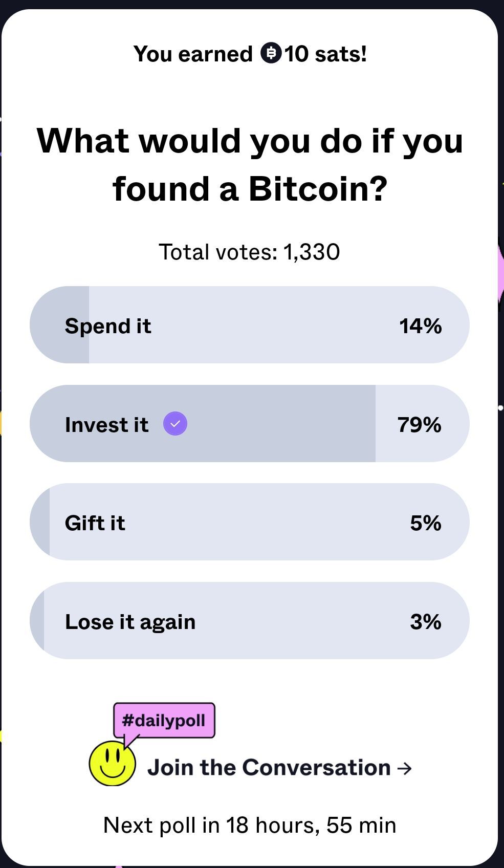504x868 pixels.
Task: Click the poll question heading
Action: [x=250, y=164]
